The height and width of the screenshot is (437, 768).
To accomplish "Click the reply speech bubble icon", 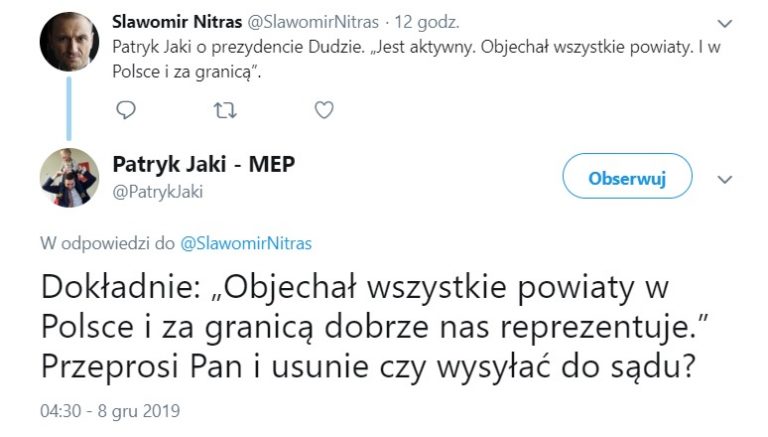I will pyautogui.click(x=126, y=109).
